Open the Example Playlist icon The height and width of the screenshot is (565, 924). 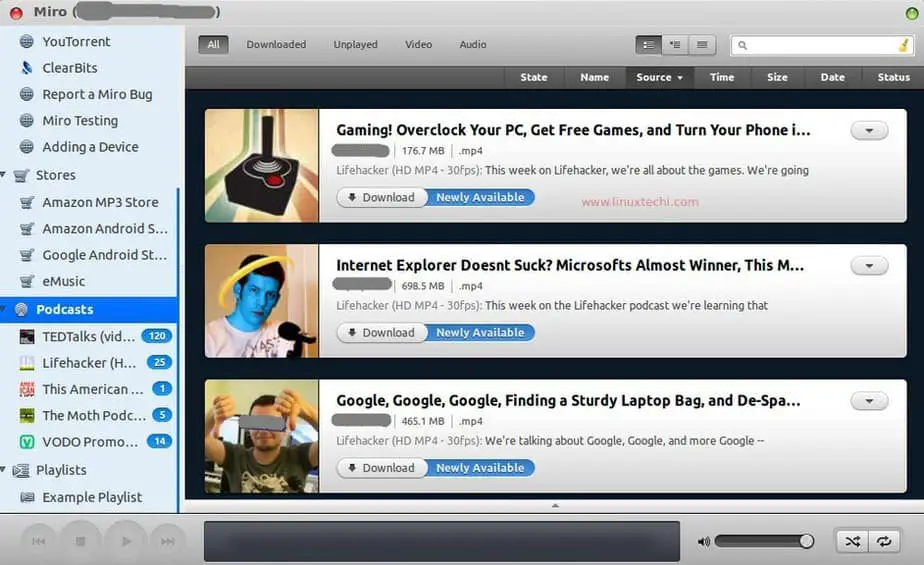tap(27, 497)
